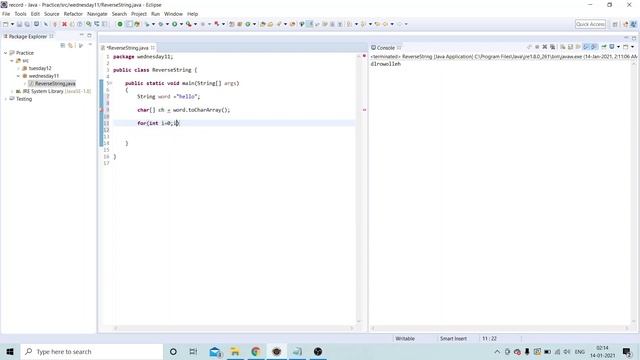The width and height of the screenshot is (640, 360).
Task: Open Display Selected Console dropdown arrow
Action: click(x=618, y=47)
